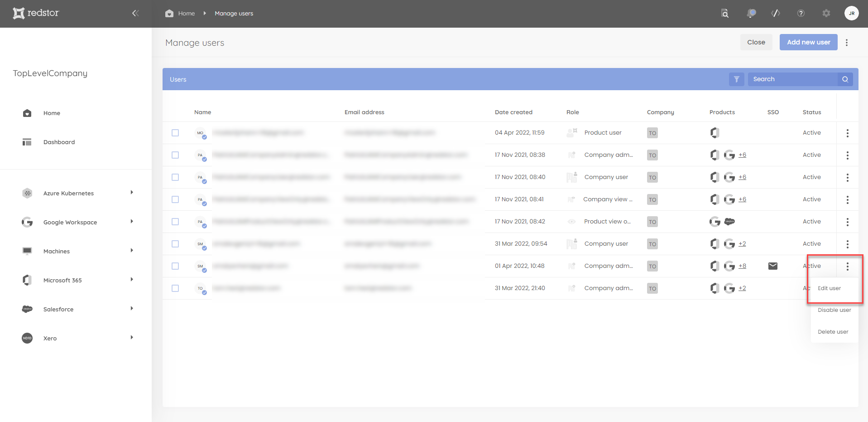Tick the checkbox for the 31 Mar 2022, 09:54 user

(175, 244)
